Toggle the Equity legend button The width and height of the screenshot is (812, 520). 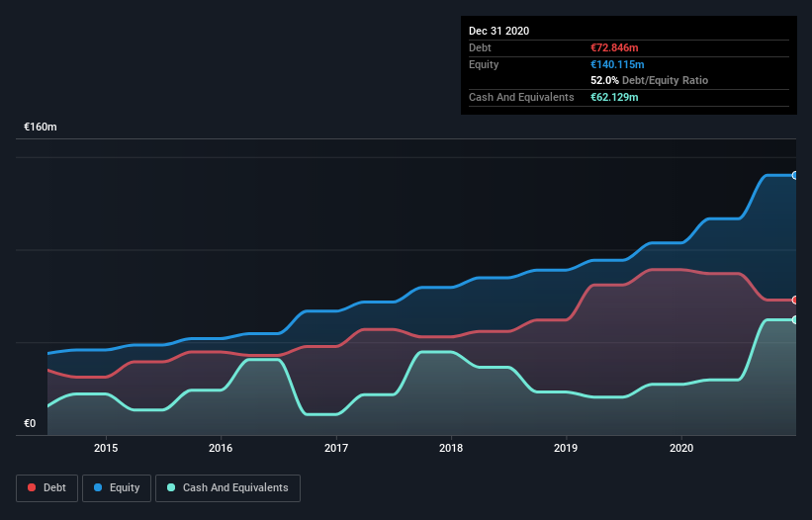point(117,488)
